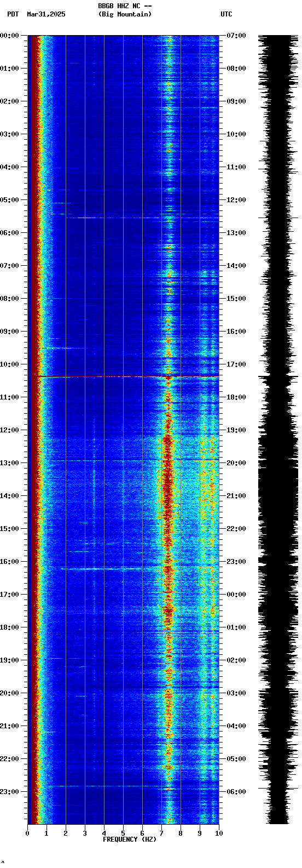Image resolution: width=302 pixels, height=868 pixels.
Task: Click the station title 'BBGB HHZ NC --'
Action: pyautogui.click(x=125, y=6)
